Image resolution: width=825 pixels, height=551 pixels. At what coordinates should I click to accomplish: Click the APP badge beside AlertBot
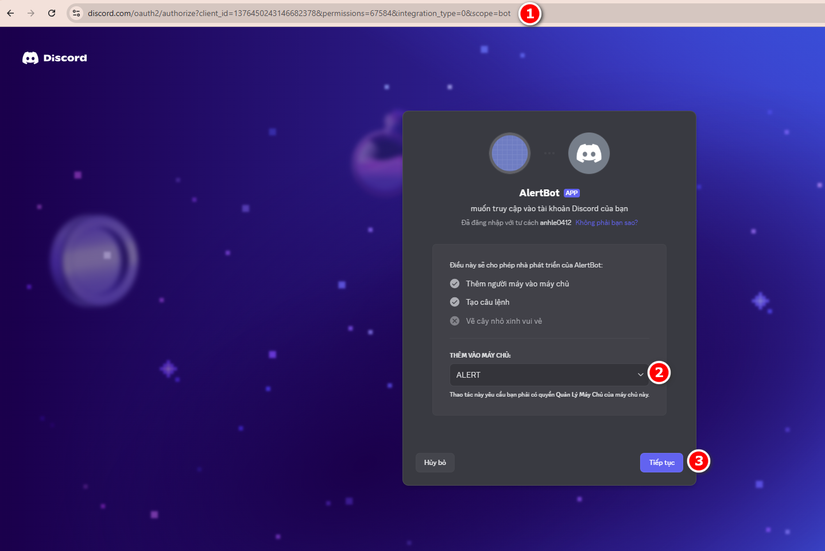[572, 193]
